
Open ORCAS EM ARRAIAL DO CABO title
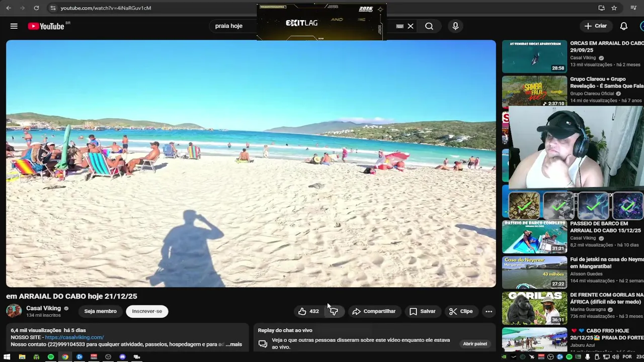(607, 47)
